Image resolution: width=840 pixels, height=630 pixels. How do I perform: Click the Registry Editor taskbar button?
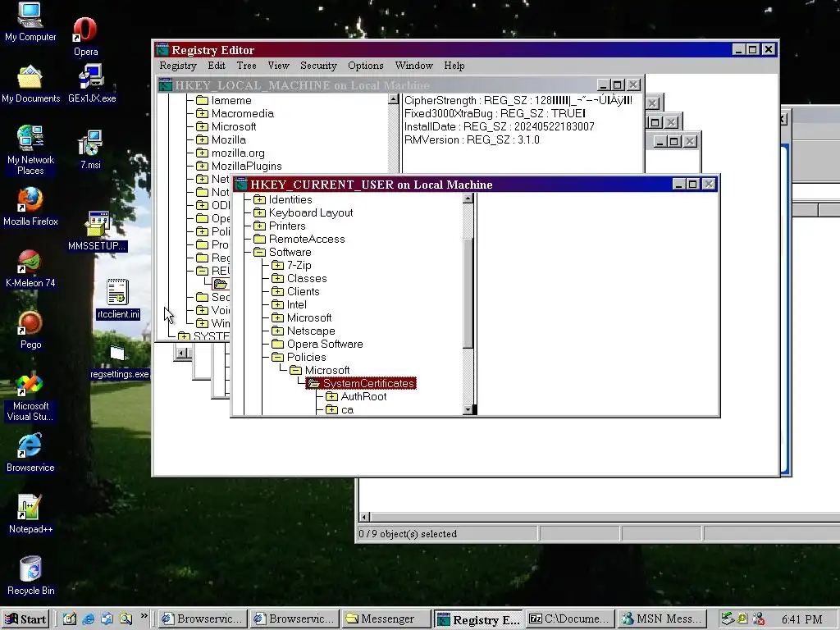click(478, 619)
